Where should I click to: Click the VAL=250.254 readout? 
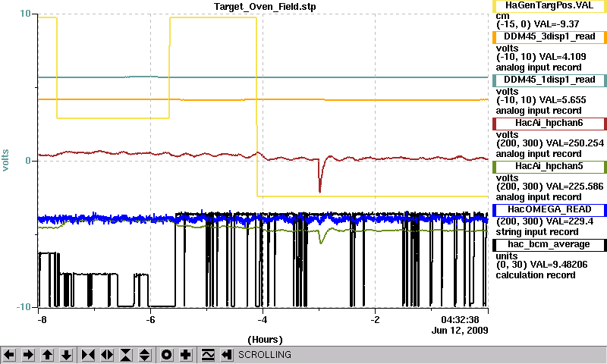(572, 143)
